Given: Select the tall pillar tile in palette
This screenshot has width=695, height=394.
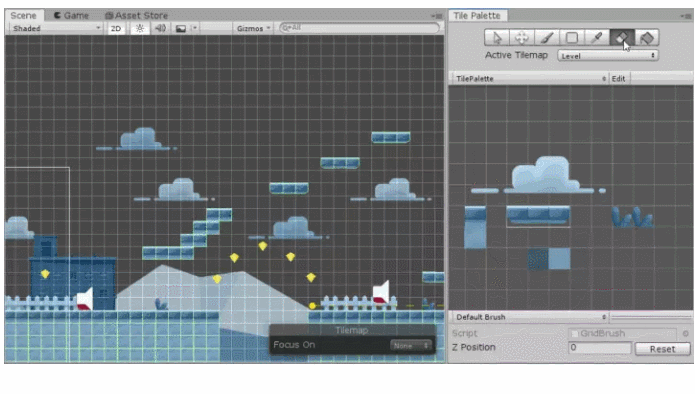Looking at the screenshot, I should click(x=475, y=227).
